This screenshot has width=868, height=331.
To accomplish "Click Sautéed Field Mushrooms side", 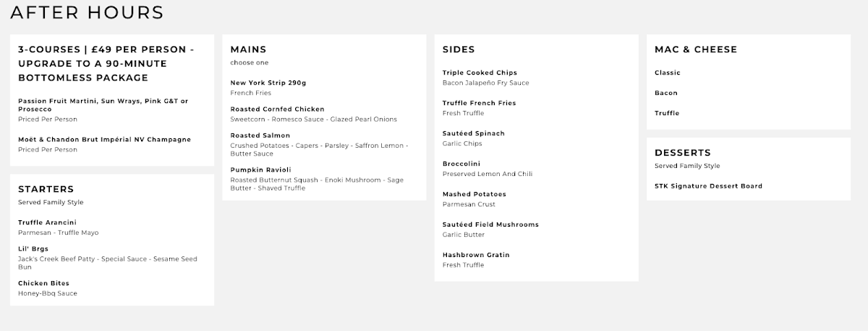I will click(490, 225).
